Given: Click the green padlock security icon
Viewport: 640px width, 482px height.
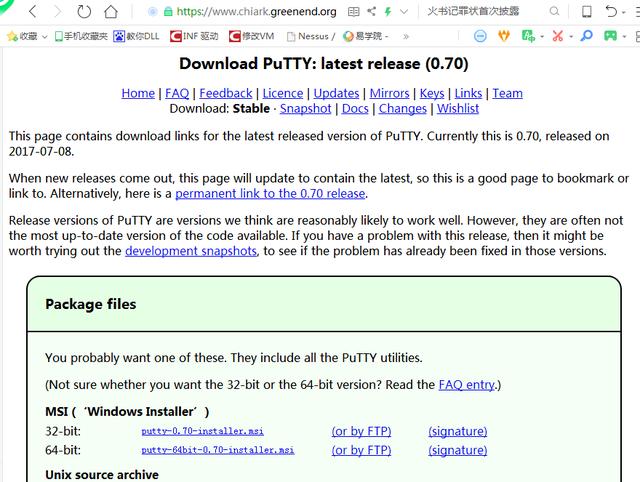Looking at the screenshot, I should (x=168, y=12).
